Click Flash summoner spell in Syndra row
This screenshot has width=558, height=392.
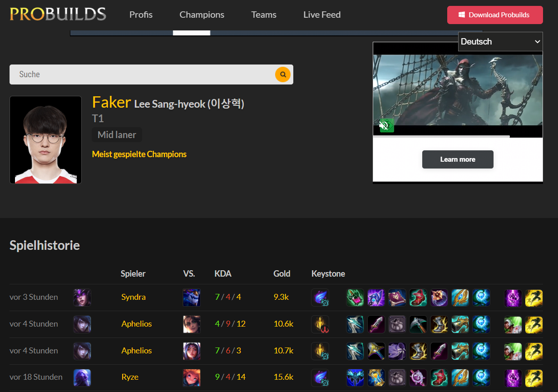[x=534, y=298]
